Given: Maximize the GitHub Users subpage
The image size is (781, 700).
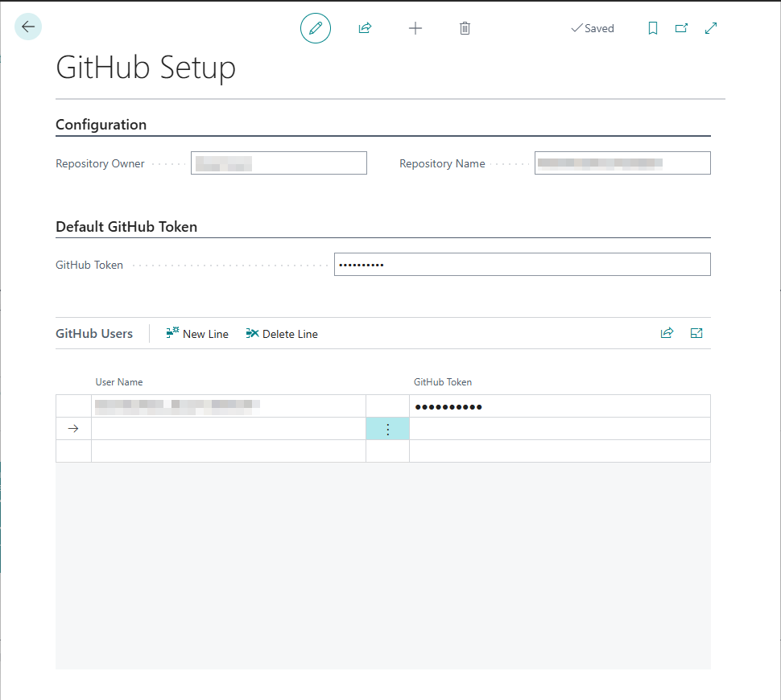Looking at the screenshot, I should click(x=696, y=333).
